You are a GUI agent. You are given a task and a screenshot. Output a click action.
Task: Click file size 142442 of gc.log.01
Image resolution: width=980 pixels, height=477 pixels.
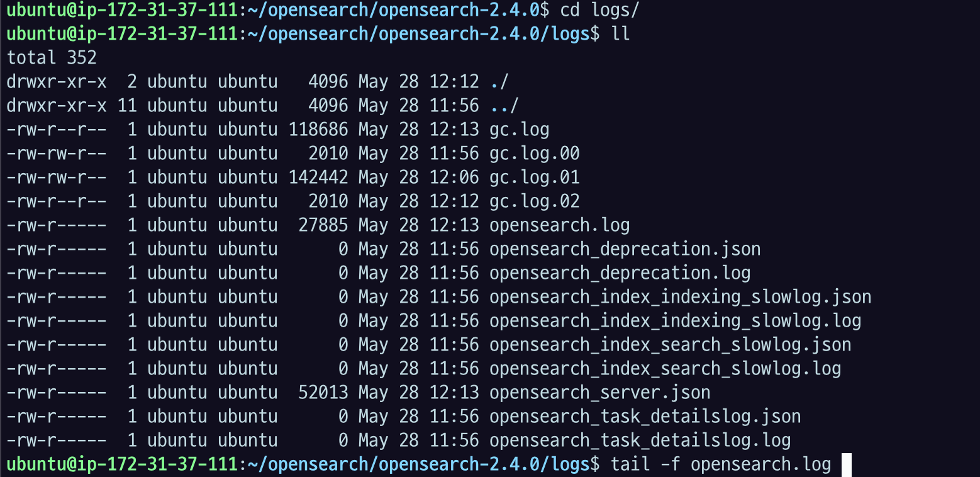(x=318, y=177)
